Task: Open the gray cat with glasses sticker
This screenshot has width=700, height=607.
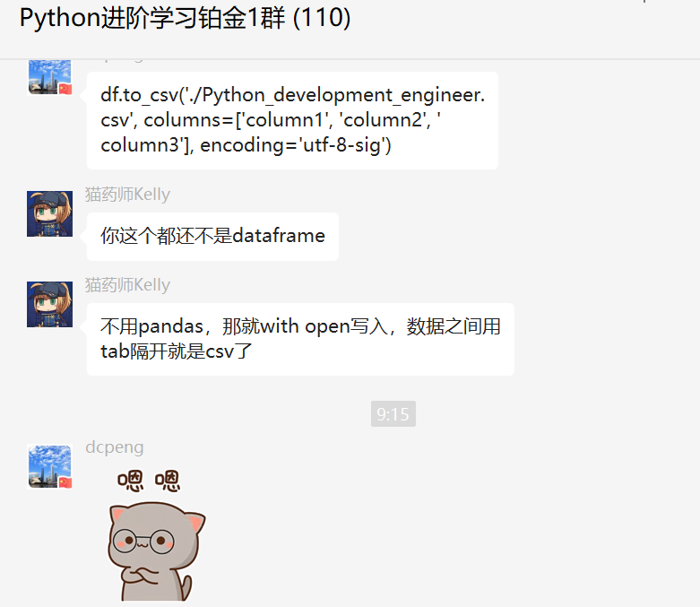Action: [155, 551]
